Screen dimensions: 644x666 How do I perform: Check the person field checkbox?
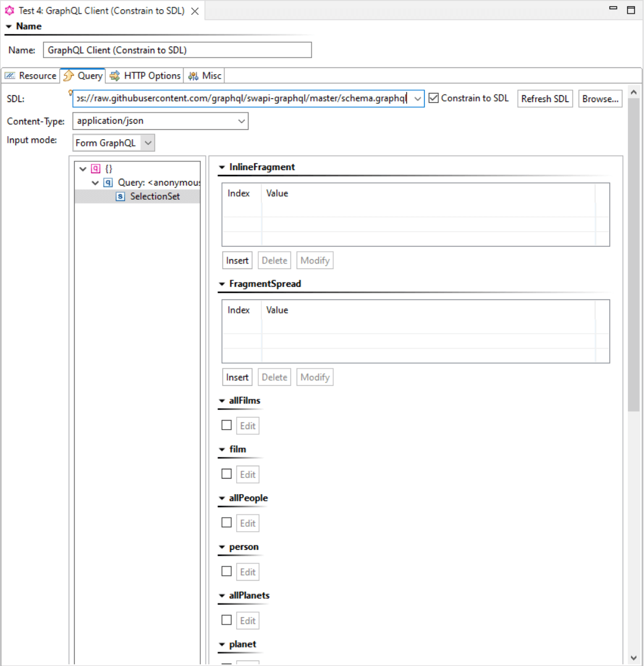(x=226, y=571)
